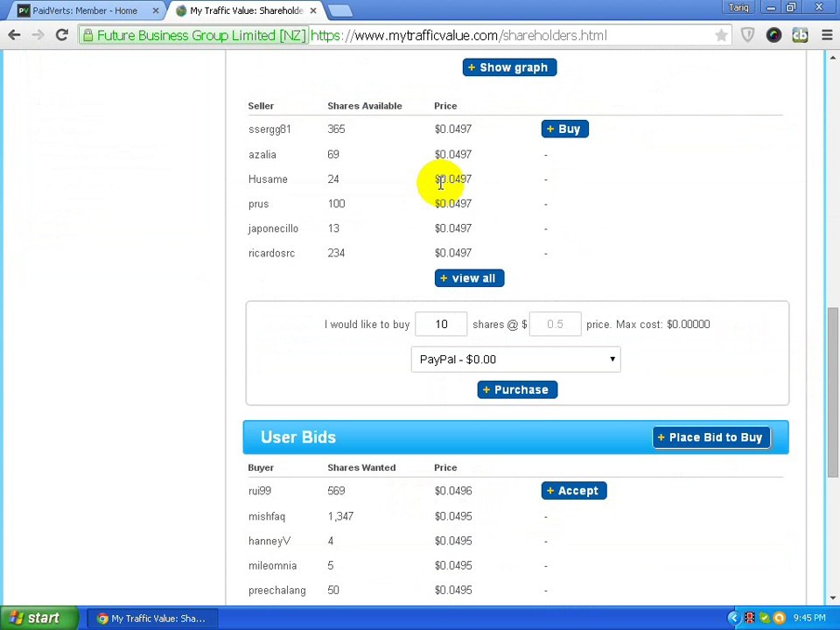Select My Traffic Value Shareholders tab
Image resolution: width=840 pixels, height=630 pixels.
pos(247,10)
